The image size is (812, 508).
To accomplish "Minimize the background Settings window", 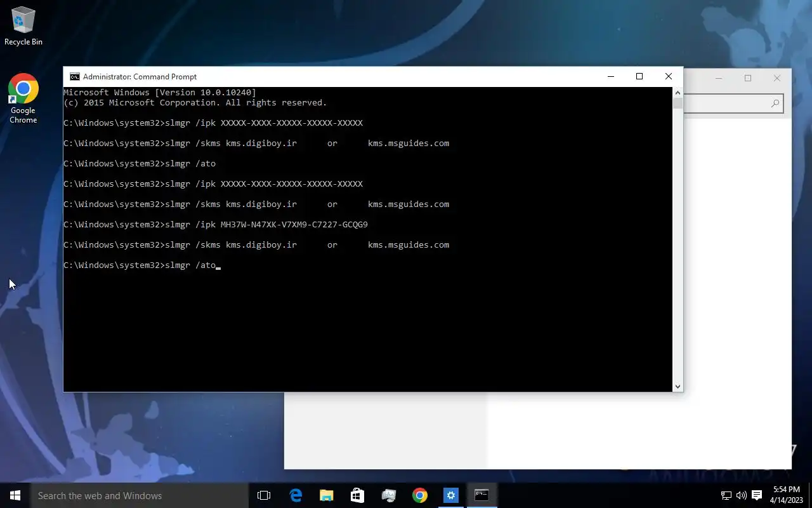I will [x=719, y=78].
